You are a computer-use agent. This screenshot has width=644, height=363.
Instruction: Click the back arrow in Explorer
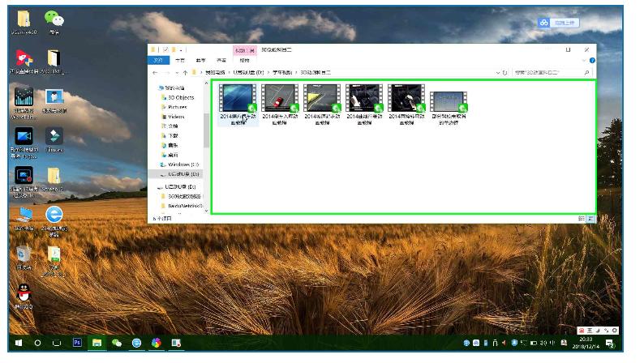coord(155,73)
